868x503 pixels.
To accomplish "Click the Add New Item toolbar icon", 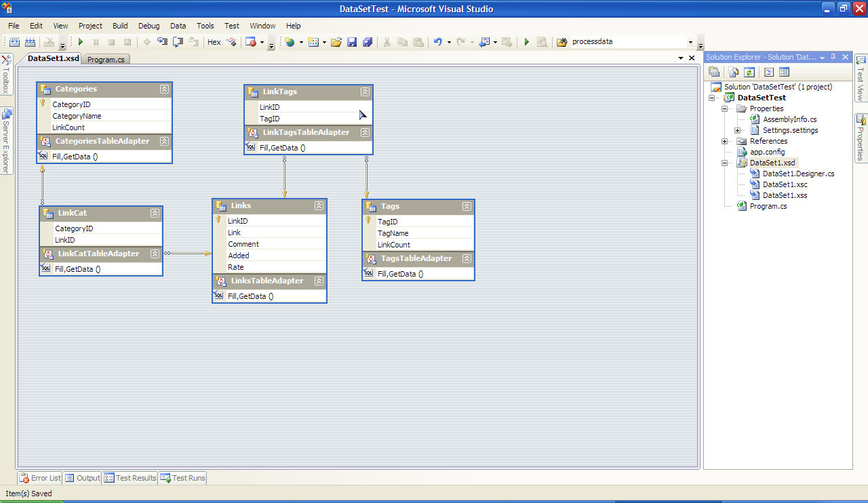I will click(313, 42).
